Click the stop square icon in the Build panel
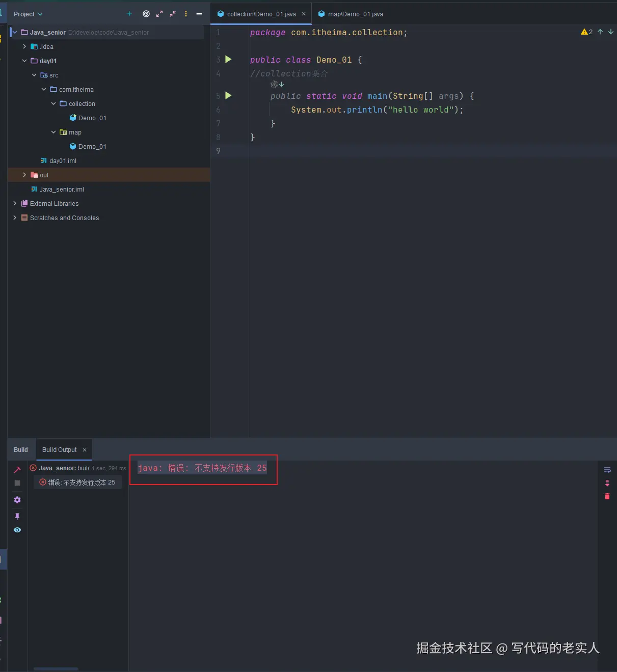Image resolution: width=617 pixels, height=672 pixels. (17, 482)
